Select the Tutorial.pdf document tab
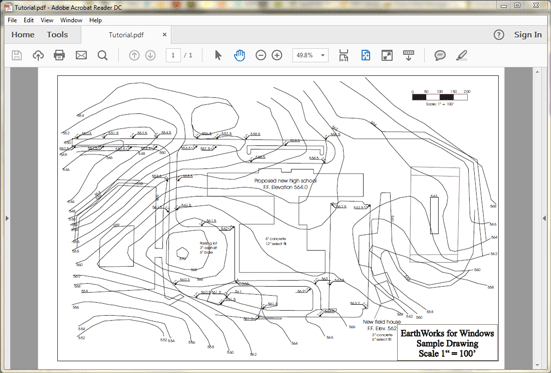Viewport: 551px width, 373px height. 126,35
